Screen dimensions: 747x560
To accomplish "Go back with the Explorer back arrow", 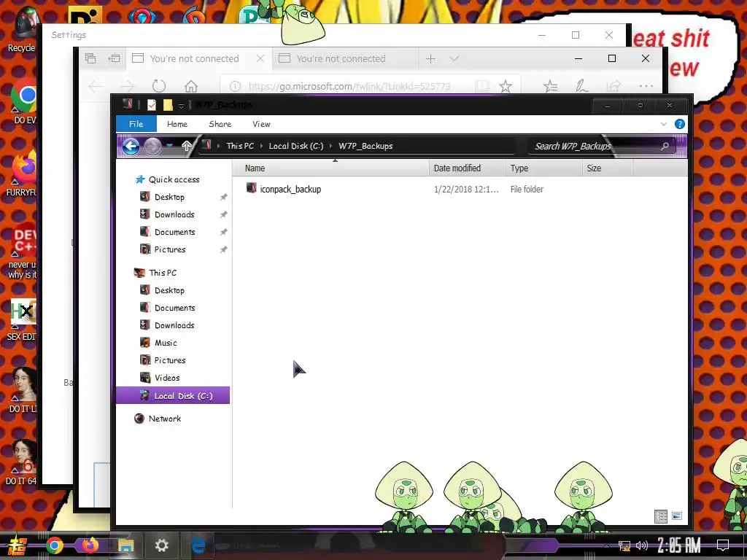I will click(131, 146).
